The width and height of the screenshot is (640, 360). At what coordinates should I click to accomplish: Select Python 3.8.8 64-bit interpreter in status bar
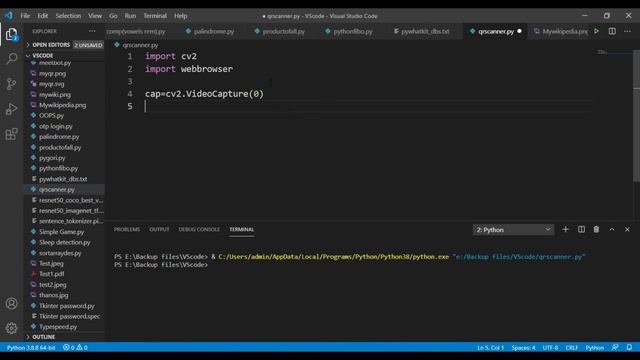click(31, 347)
